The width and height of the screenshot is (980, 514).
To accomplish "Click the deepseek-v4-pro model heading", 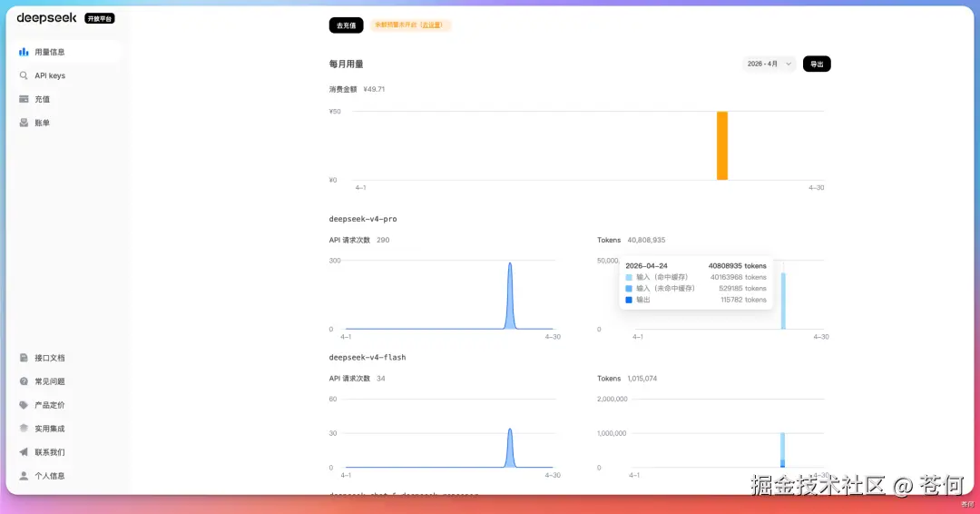I will tap(363, 219).
